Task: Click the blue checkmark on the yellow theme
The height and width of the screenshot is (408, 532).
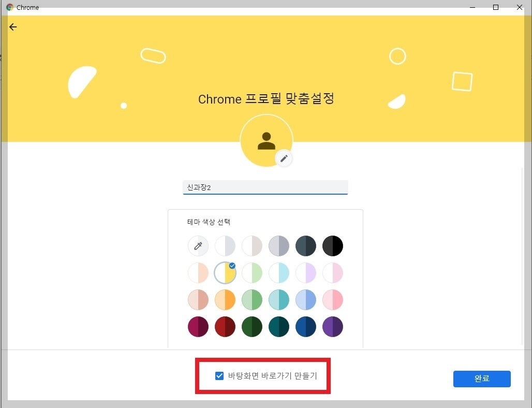Action: pos(232,266)
